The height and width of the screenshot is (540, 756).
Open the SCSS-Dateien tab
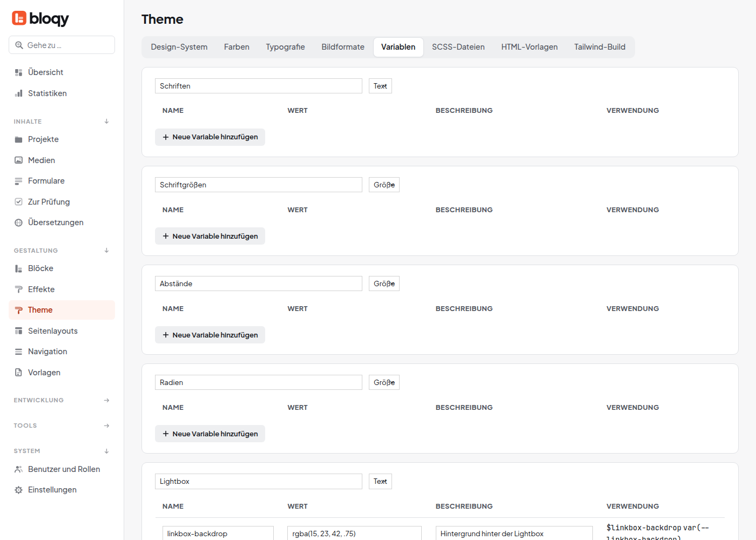tap(458, 47)
